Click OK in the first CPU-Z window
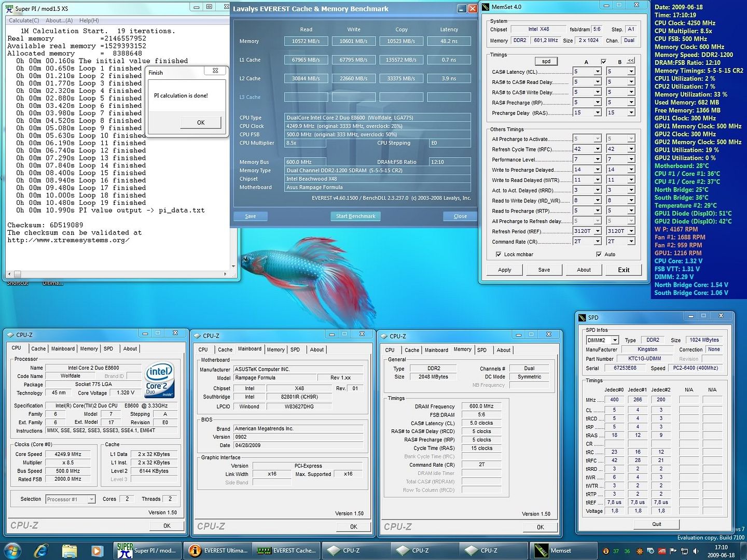Screen dimensions: 747x560 [x=167, y=526]
